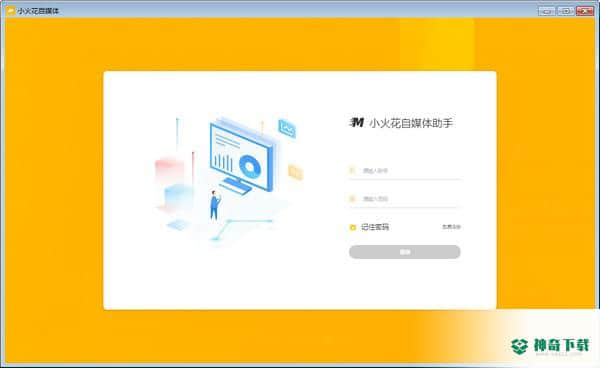Click the donut chart on the monitor illustration
Screen dimensions: 600x368
250,167
